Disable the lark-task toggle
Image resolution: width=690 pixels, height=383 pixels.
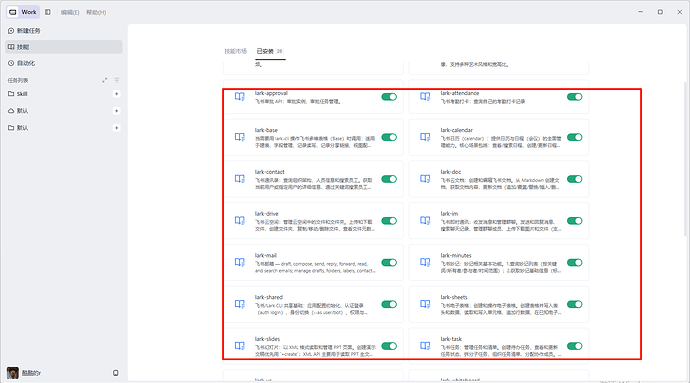(x=575, y=346)
